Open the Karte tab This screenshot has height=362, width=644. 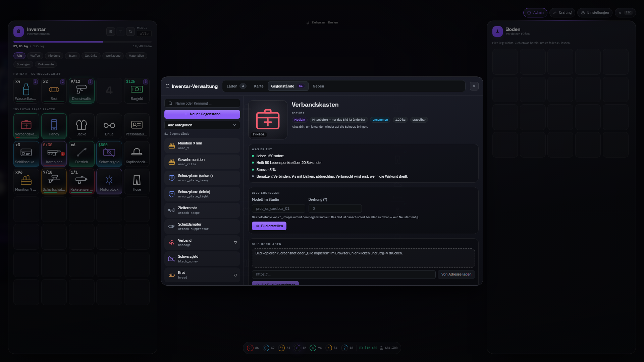(x=259, y=86)
